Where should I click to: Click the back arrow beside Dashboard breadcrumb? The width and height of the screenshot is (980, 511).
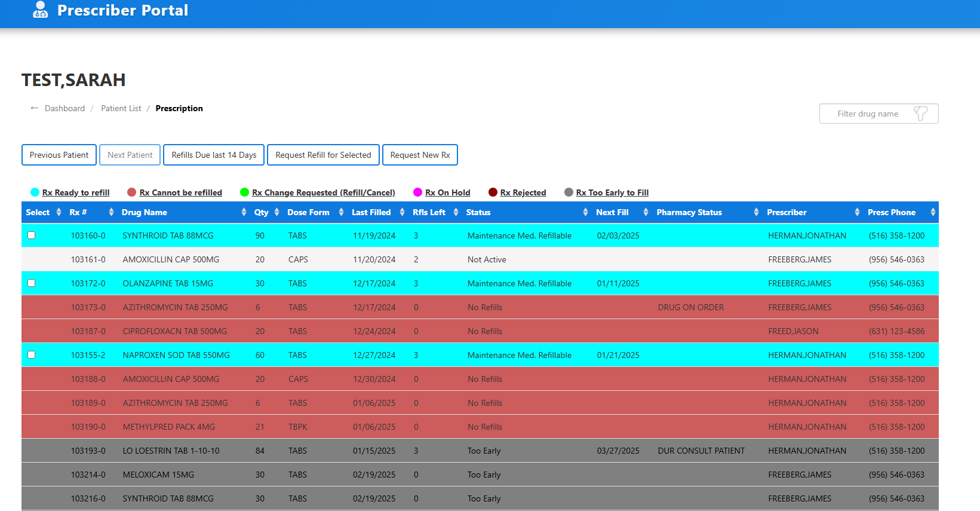(x=35, y=108)
